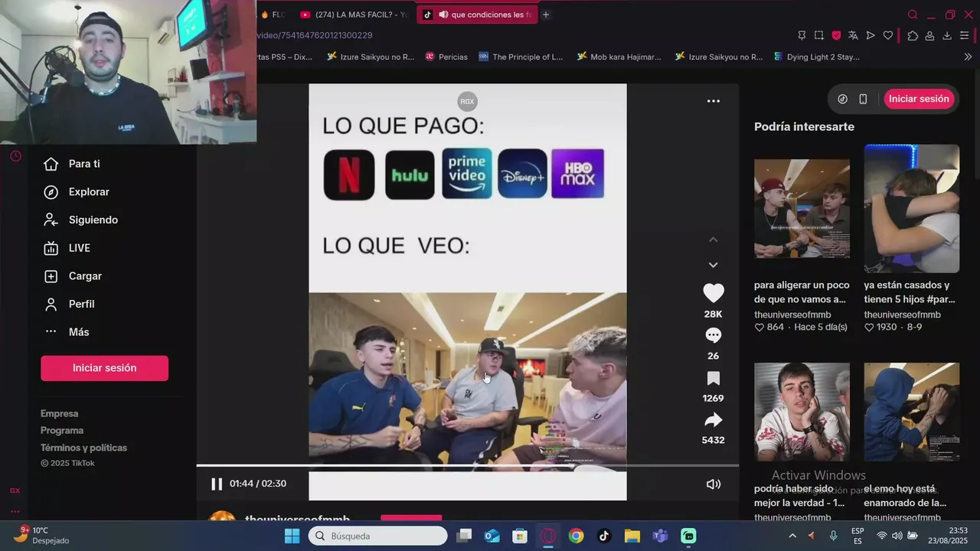Click the send/flow arrow icon

click(871, 35)
